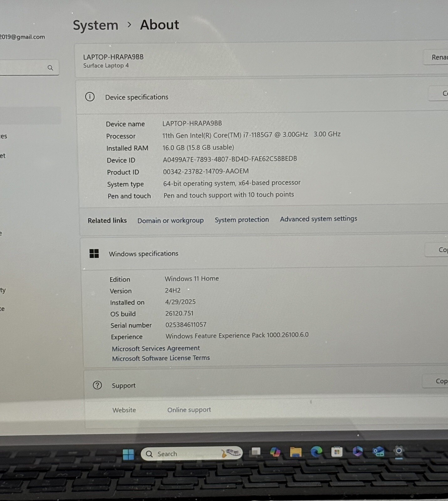Click the Support question mark icon
Viewport: 448px width, 501px height.
(x=97, y=385)
